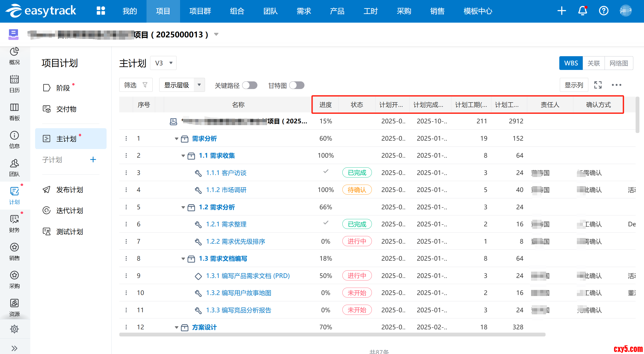
Task: Open the notifications bell icon
Action: (x=582, y=11)
